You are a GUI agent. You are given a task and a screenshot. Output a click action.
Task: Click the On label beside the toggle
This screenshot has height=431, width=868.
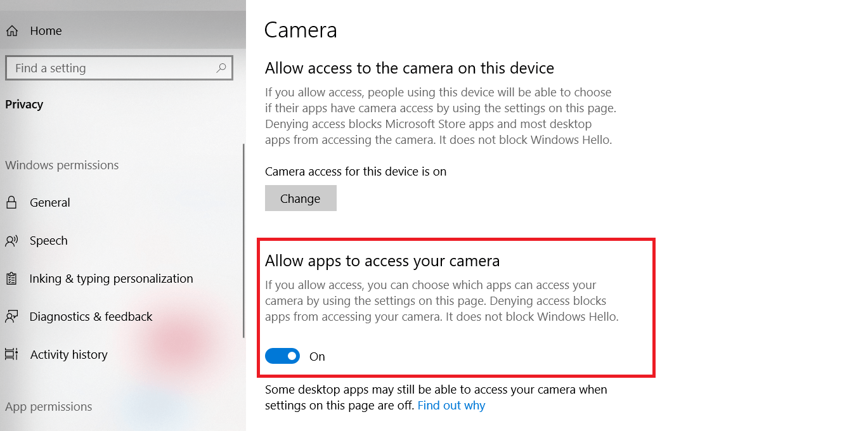click(317, 357)
